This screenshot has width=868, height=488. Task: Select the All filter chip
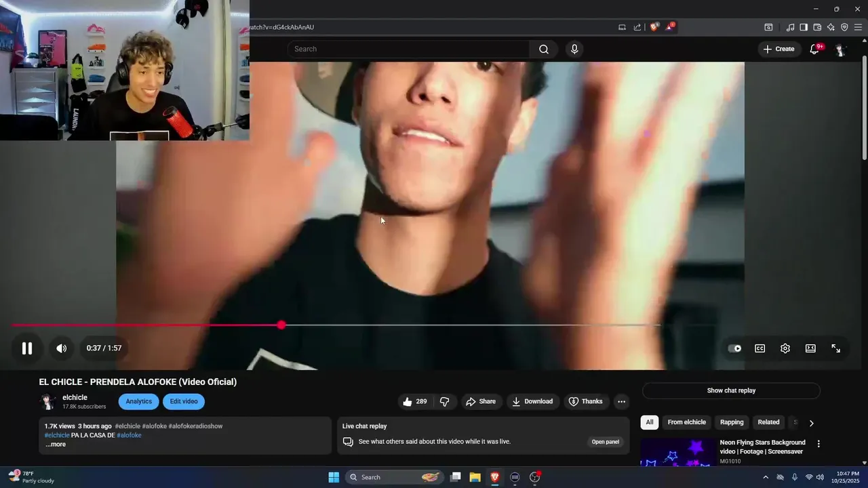pos(650,422)
